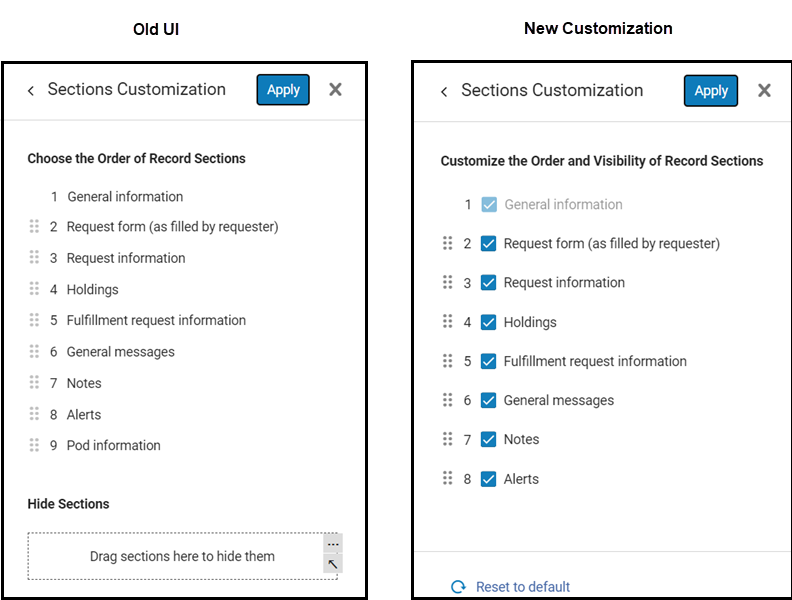
Task: Click the 'Drag sections here to hide them' box
Action: 182,556
